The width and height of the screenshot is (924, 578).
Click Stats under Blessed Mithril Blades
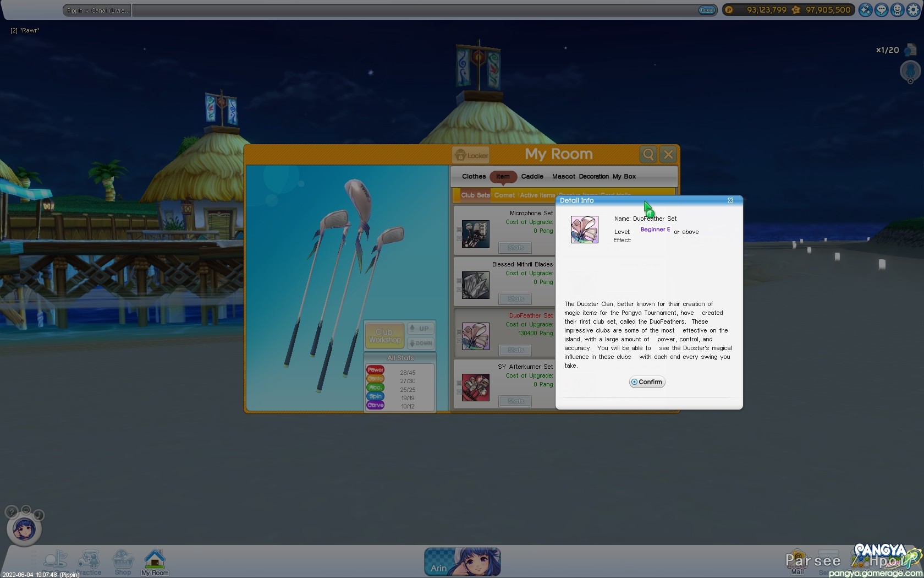pos(515,299)
